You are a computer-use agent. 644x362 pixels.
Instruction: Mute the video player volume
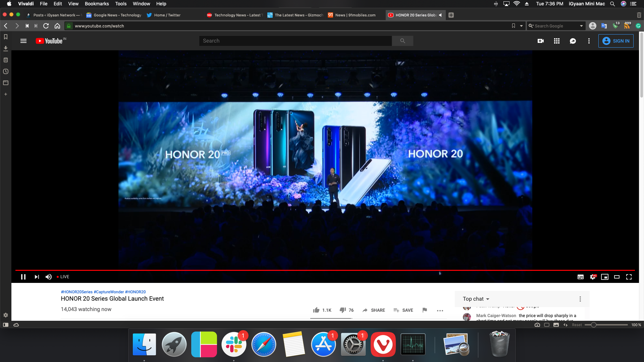(x=49, y=277)
